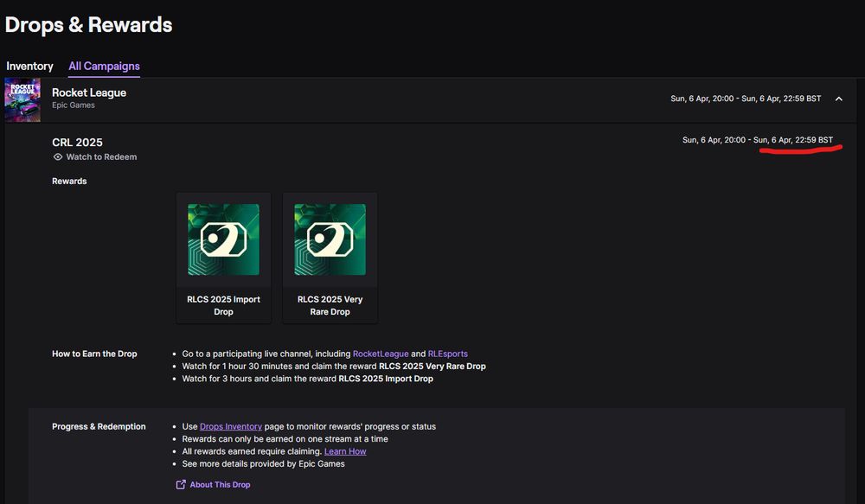Click the RLCS 2025 Very Rare Drop caption
Image resolution: width=865 pixels, height=504 pixels.
tap(330, 305)
